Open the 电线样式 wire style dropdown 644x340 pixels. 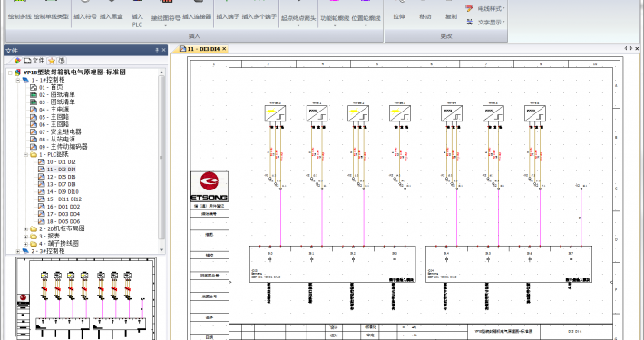(485, 9)
